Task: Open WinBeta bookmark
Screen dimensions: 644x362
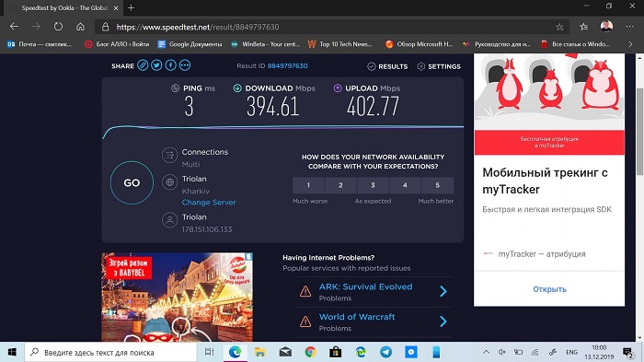Action: (x=265, y=44)
